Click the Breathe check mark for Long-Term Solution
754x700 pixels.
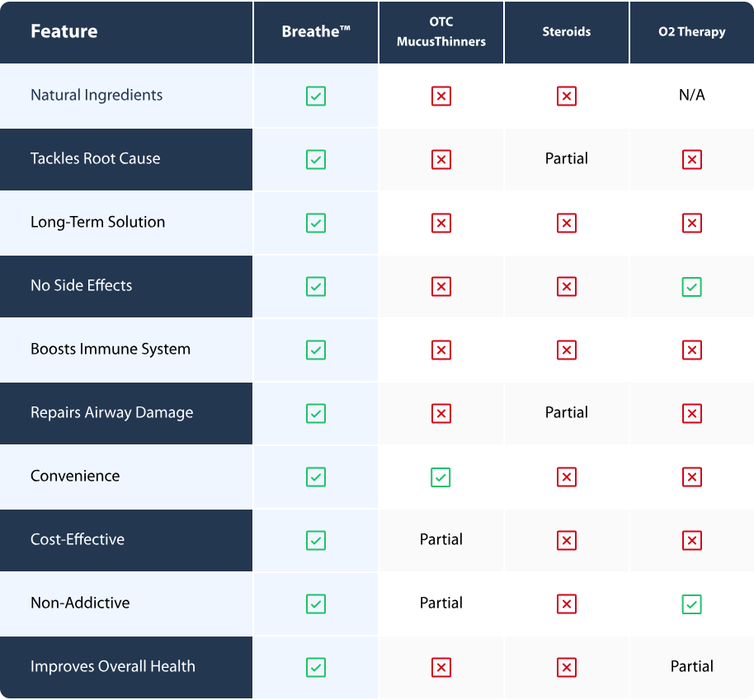click(x=316, y=223)
